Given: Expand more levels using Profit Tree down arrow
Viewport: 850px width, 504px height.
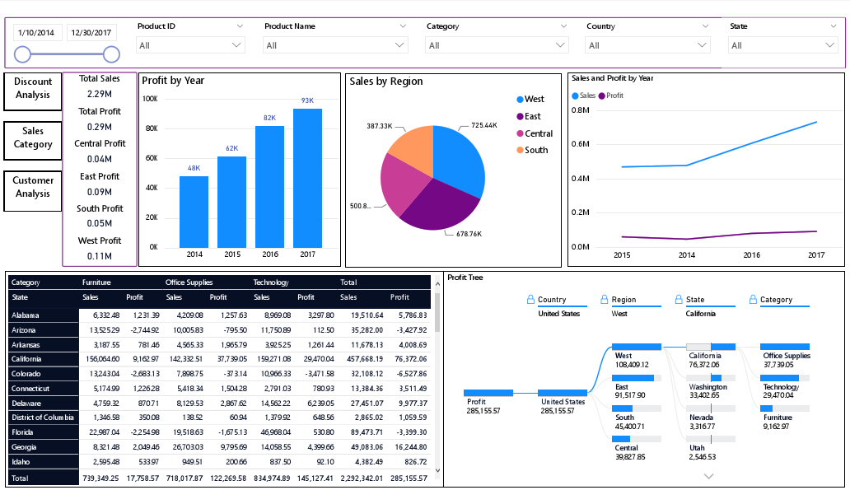Looking at the screenshot, I should 708,476.
